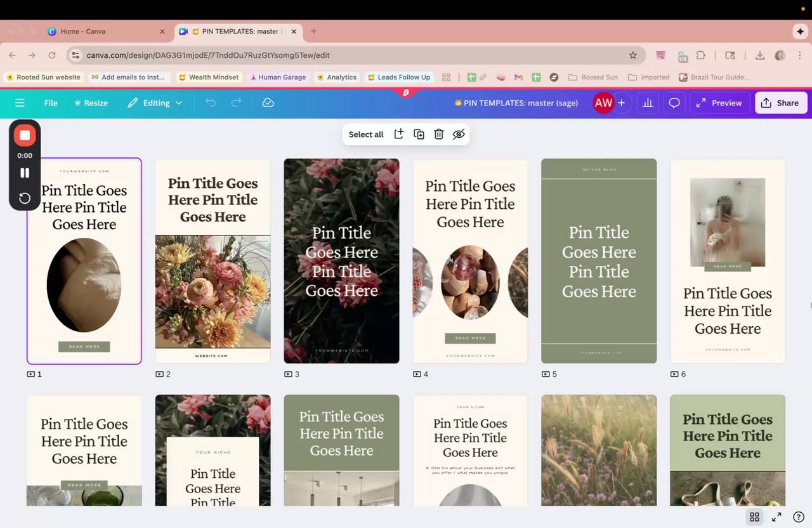Open a new browser tab with the plus button
Screen dimensions: 812x528
(x=313, y=31)
